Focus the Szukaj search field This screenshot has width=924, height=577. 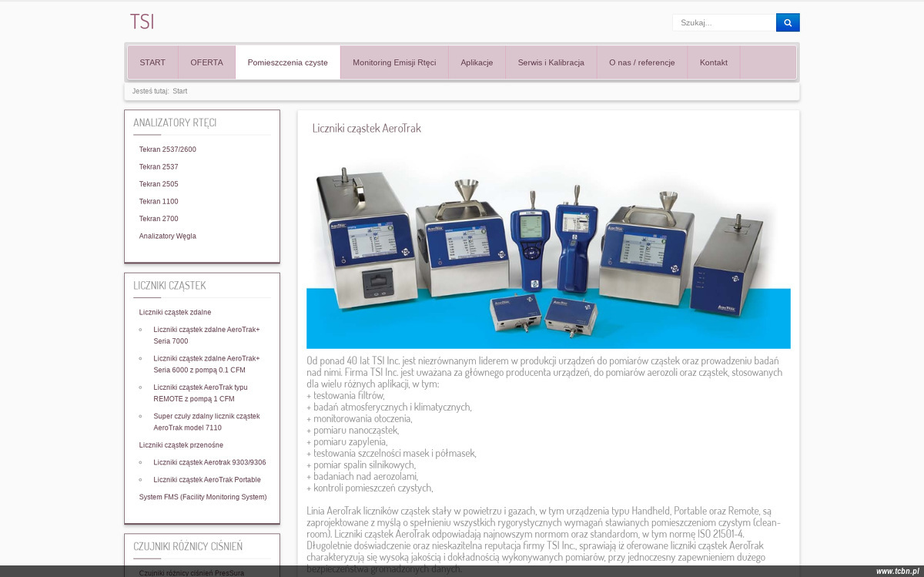click(724, 22)
